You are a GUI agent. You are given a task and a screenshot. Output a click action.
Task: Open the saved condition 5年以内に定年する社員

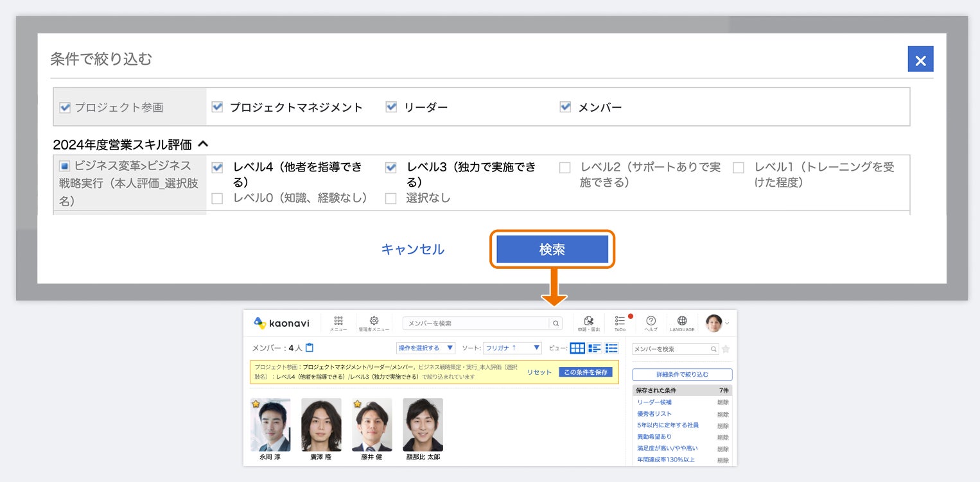[x=668, y=426]
